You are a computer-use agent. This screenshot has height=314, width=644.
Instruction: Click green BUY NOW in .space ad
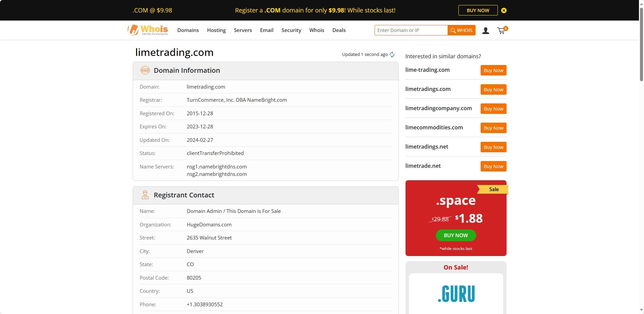[x=456, y=235]
